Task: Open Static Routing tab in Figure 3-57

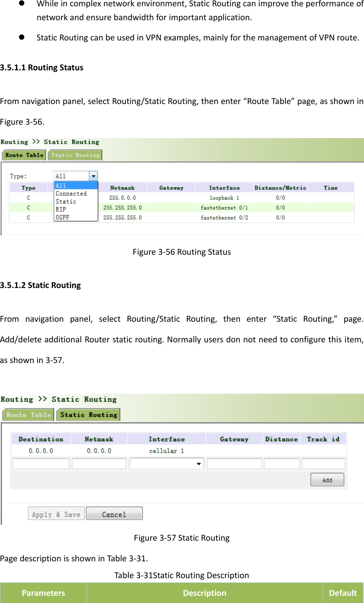Action: [88, 415]
